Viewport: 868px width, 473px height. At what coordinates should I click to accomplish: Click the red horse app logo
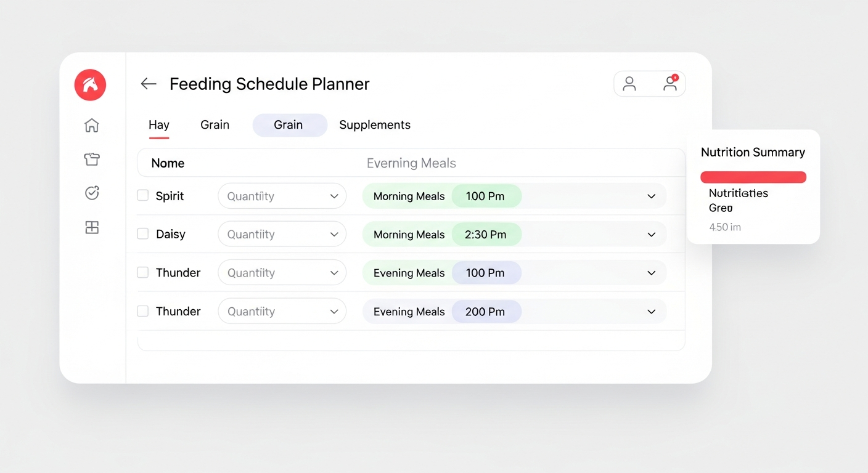point(90,85)
